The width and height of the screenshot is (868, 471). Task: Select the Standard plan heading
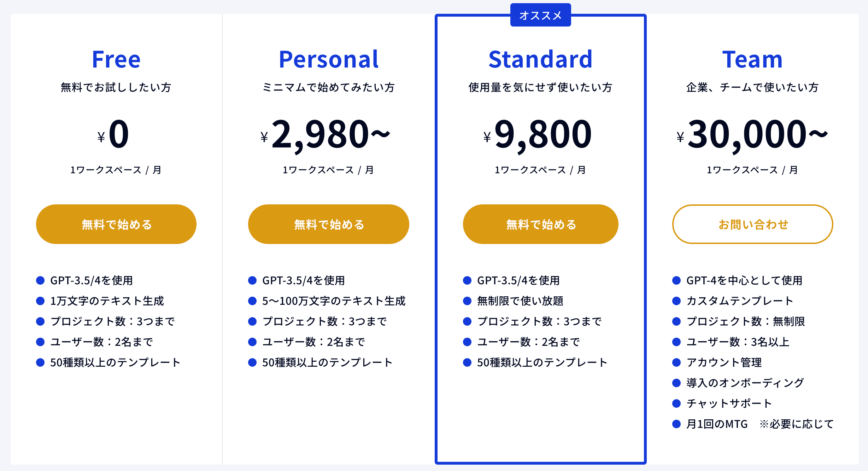pyautogui.click(x=541, y=59)
